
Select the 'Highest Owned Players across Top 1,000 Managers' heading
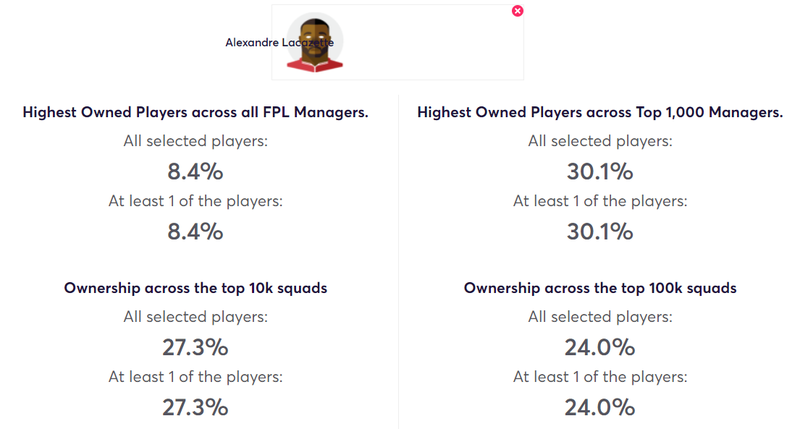[600, 112]
